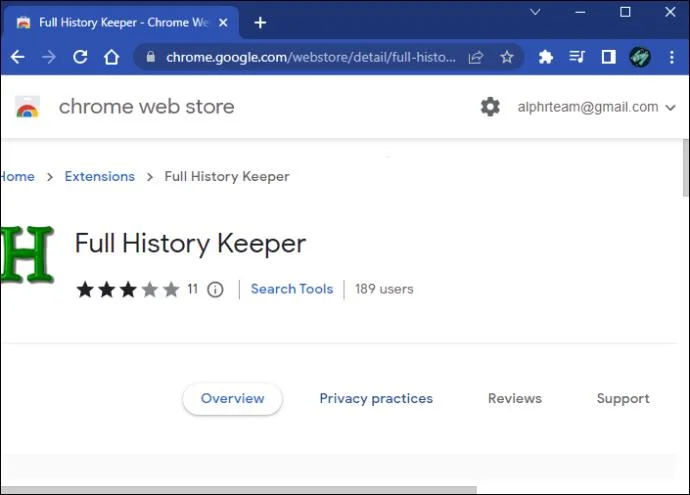Click the address bar URL
The width and height of the screenshot is (690, 495).
[x=311, y=57]
